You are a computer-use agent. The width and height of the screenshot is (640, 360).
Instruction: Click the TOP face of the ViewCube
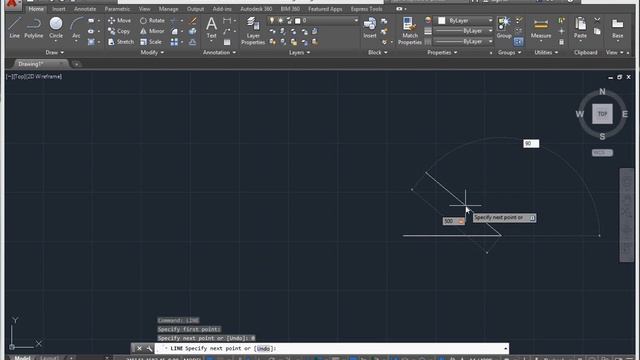[602, 114]
